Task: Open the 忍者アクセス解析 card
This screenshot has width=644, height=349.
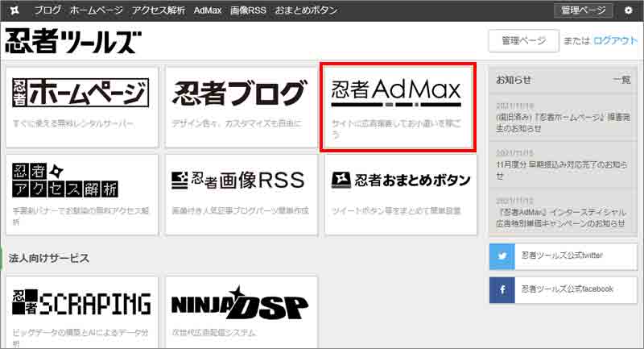Action: (x=82, y=195)
